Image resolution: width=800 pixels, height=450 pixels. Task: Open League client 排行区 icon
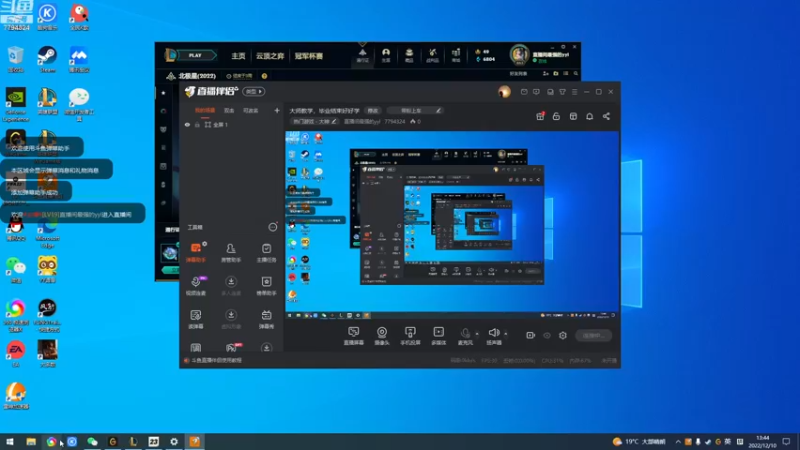click(x=362, y=55)
